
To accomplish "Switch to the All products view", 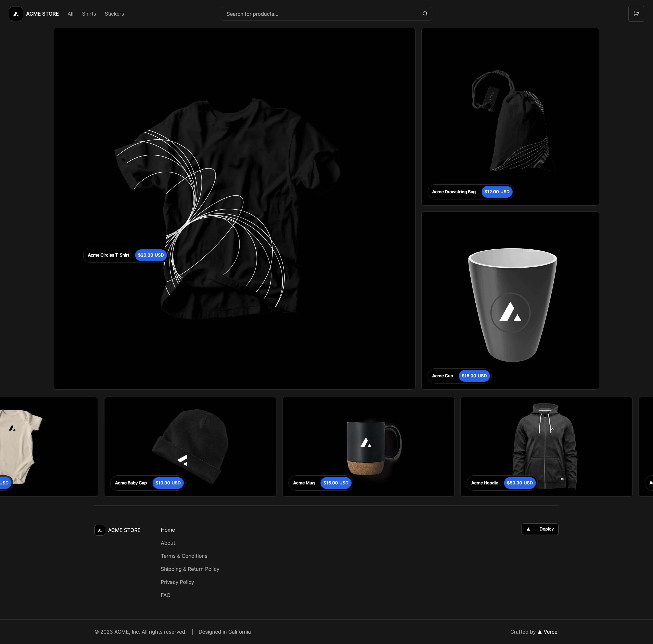I will [x=70, y=14].
